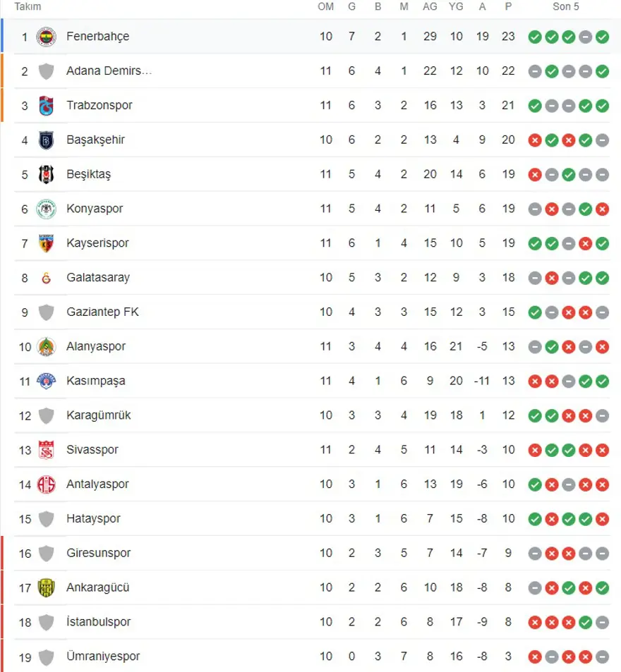
Task: Click the Trabzonspor club logo
Action: pyautogui.click(x=46, y=106)
